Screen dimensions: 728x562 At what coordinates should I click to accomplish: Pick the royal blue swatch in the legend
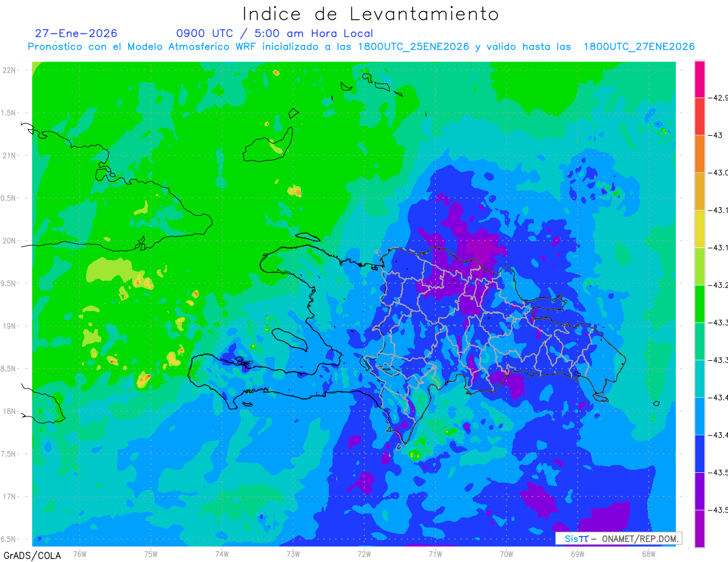pyautogui.click(x=699, y=453)
